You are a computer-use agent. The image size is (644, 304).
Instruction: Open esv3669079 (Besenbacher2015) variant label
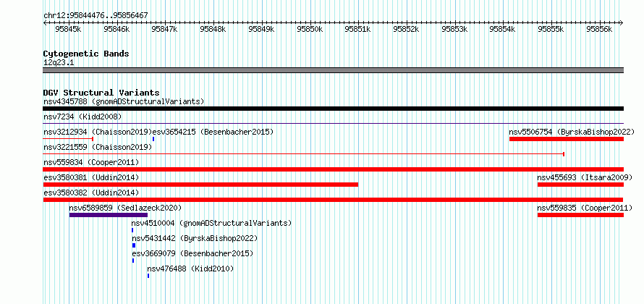click(x=192, y=253)
